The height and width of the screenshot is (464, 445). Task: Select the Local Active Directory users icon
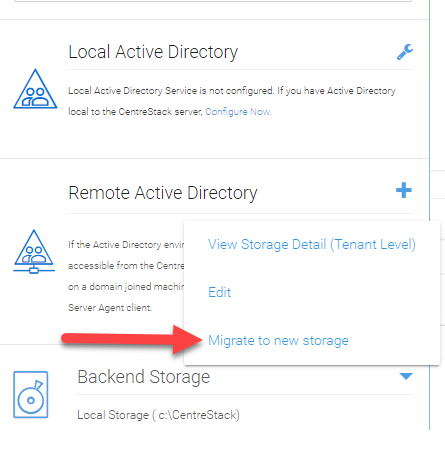[35, 89]
